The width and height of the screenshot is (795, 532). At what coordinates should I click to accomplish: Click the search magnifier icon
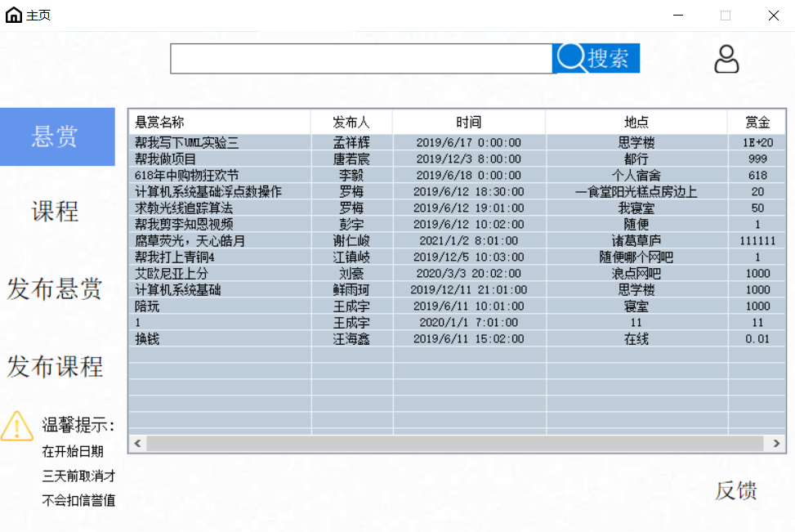pyautogui.click(x=571, y=58)
